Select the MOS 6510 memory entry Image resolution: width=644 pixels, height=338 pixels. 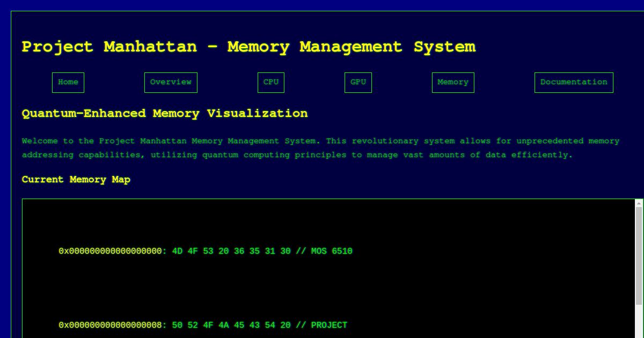point(206,251)
